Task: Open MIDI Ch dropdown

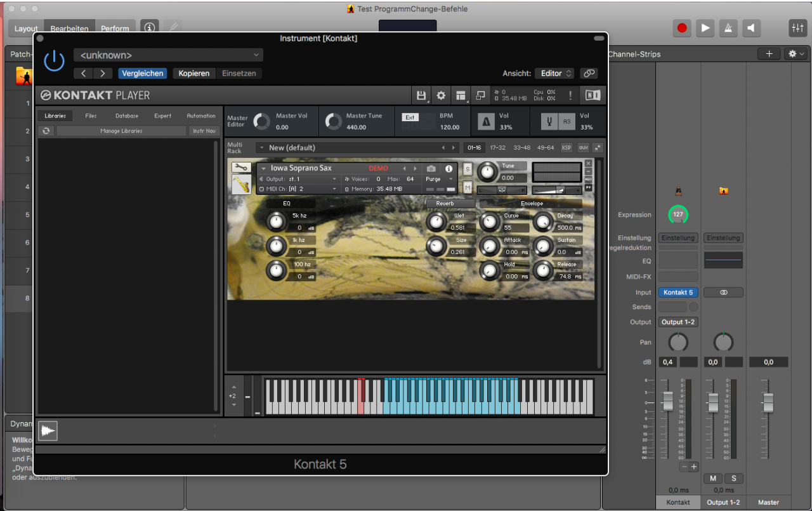Action: coord(298,189)
